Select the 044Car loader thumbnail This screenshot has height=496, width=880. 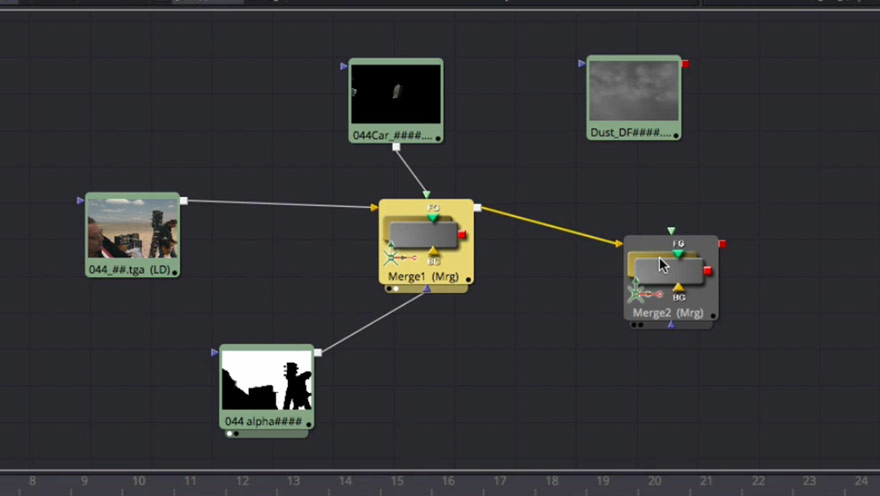[x=396, y=94]
